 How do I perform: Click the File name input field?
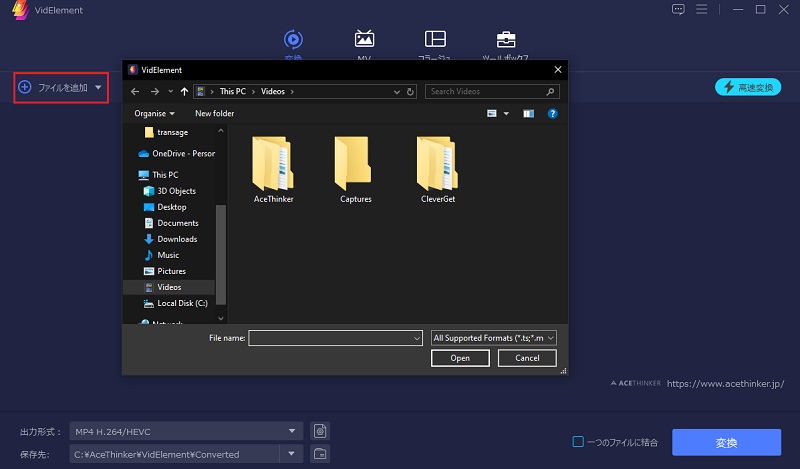click(x=330, y=338)
